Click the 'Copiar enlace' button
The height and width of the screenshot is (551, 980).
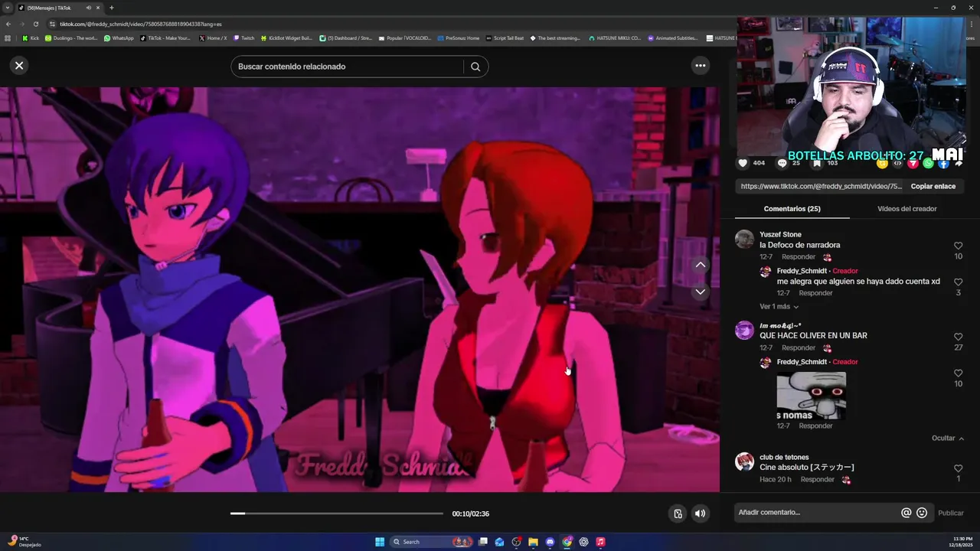933,186
